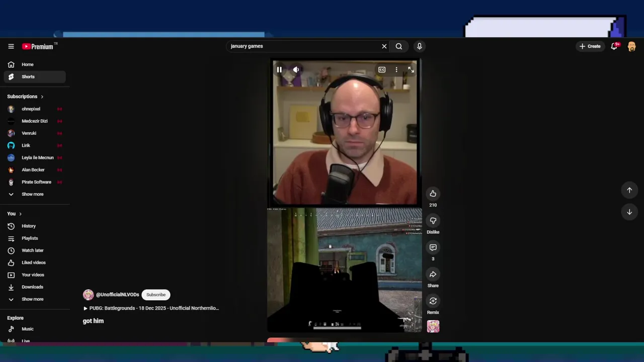This screenshot has height=362, width=644.
Task: Toggle closed captions on the Short
Action: coord(382,70)
